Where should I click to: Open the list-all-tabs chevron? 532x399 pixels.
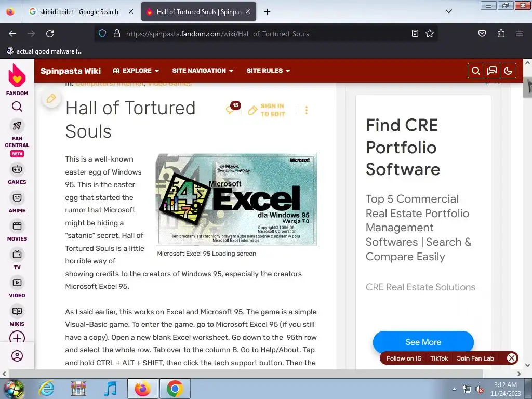coord(448,11)
